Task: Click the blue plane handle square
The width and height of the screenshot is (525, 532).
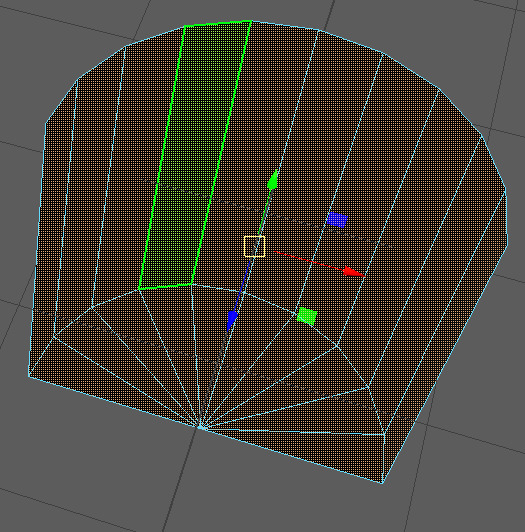Action: tap(337, 220)
